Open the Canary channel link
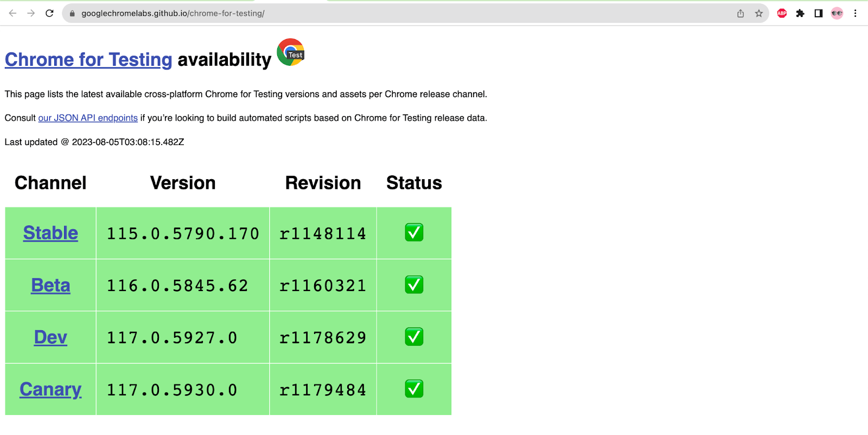Screen dimensions: 868x435 pos(50,389)
